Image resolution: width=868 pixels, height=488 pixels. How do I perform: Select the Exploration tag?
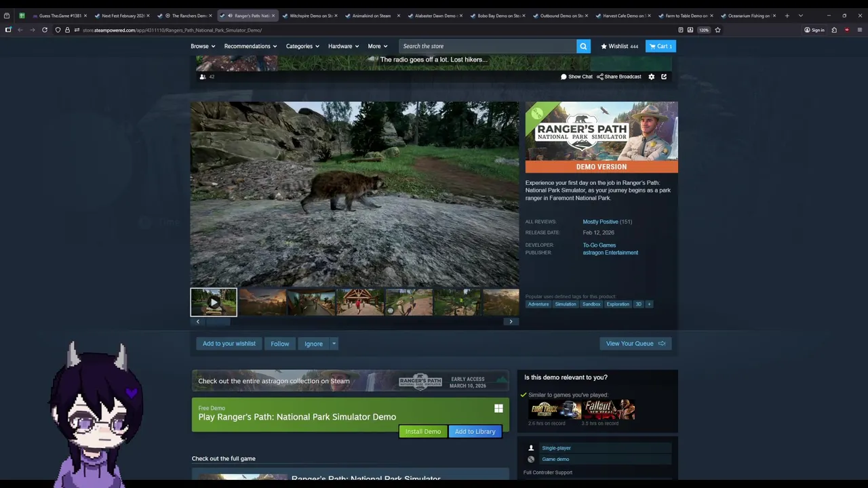pyautogui.click(x=618, y=304)
